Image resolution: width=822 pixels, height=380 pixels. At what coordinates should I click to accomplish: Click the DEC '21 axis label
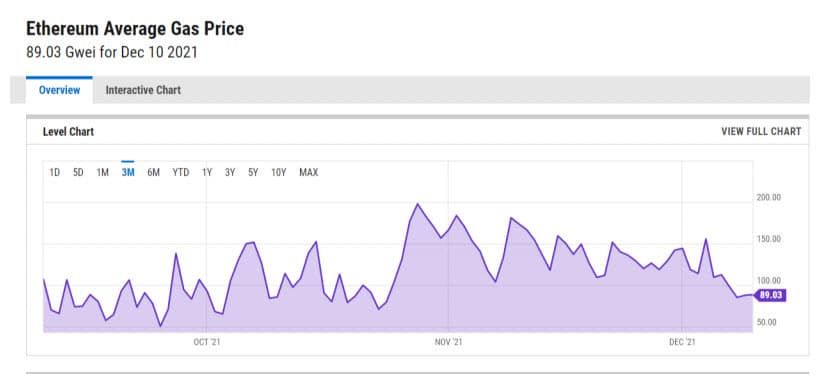pos(682,342)
